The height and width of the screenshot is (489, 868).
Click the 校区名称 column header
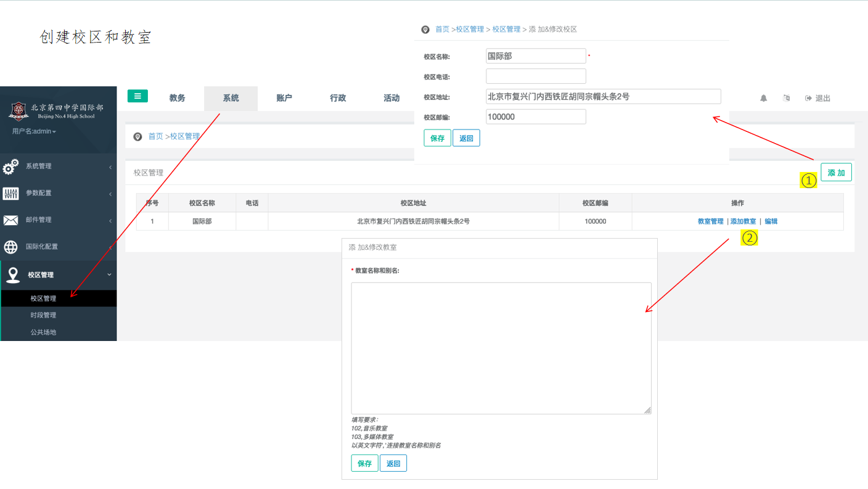202,203
